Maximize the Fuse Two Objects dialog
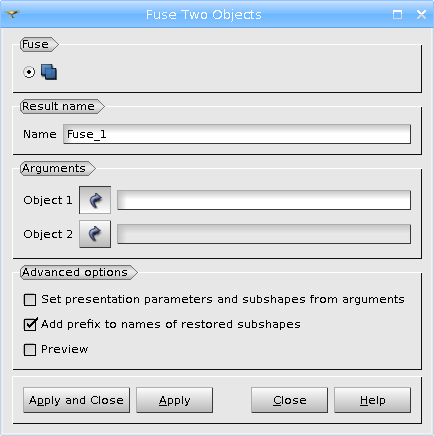 pyautogui.click(x=397, y=14)
